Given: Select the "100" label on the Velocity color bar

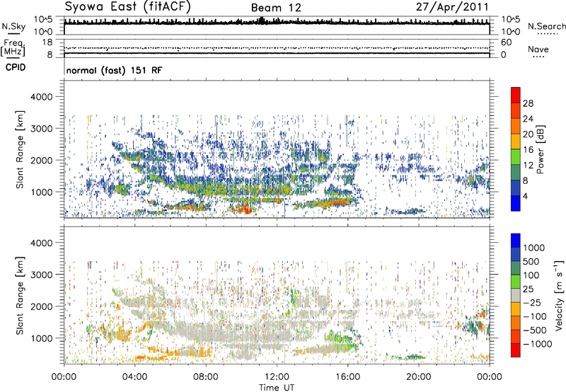Looking at the screenshot, I should [x=531, y=275].
